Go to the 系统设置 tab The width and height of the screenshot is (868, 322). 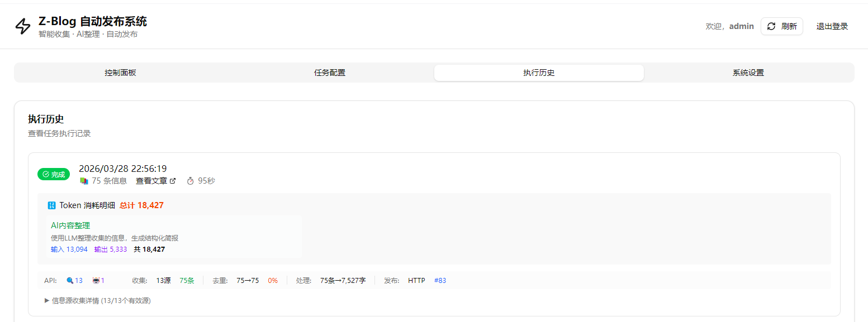[x=748, y=73]
